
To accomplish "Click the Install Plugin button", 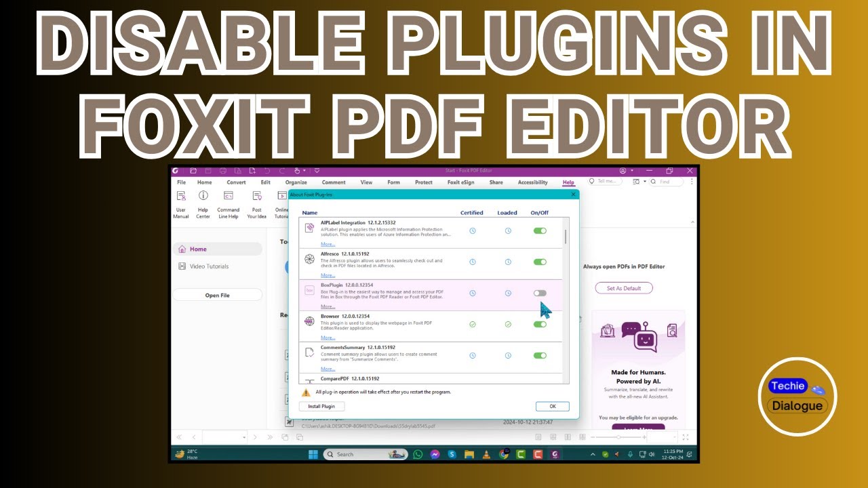I will 322,407.
